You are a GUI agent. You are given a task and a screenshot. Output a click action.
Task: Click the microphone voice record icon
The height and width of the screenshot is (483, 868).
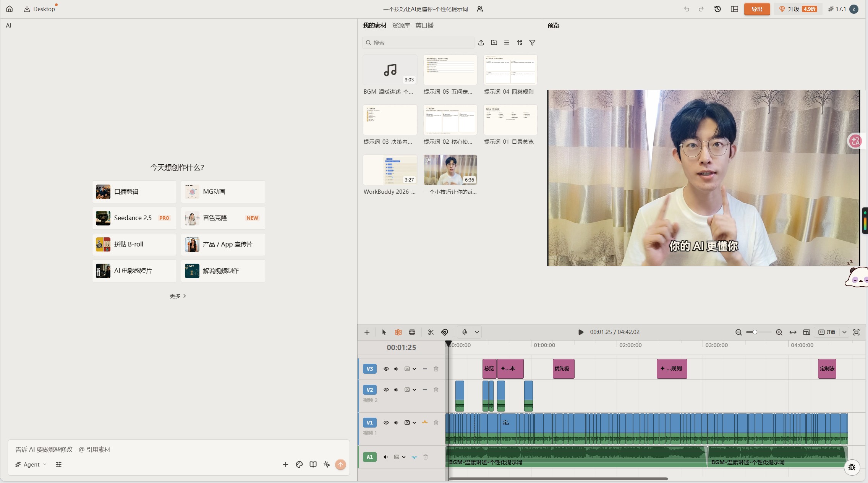pyautogui.click(x=465, y=332)
